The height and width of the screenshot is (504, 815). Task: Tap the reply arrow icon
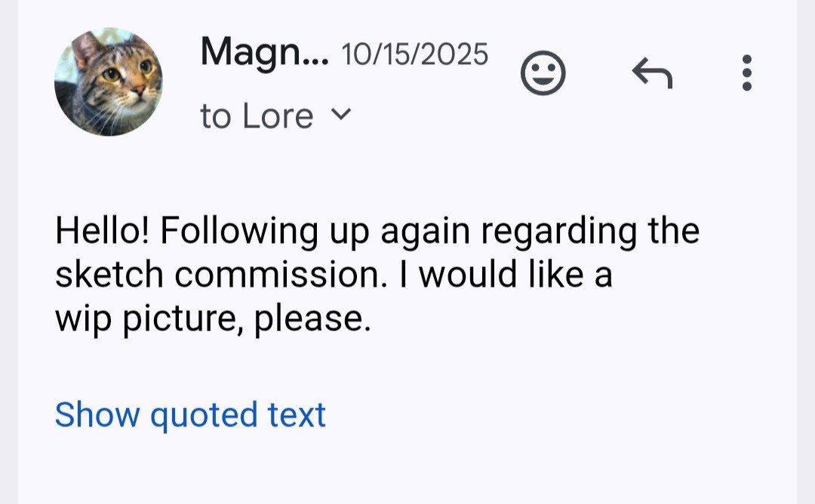coord(651,73)
